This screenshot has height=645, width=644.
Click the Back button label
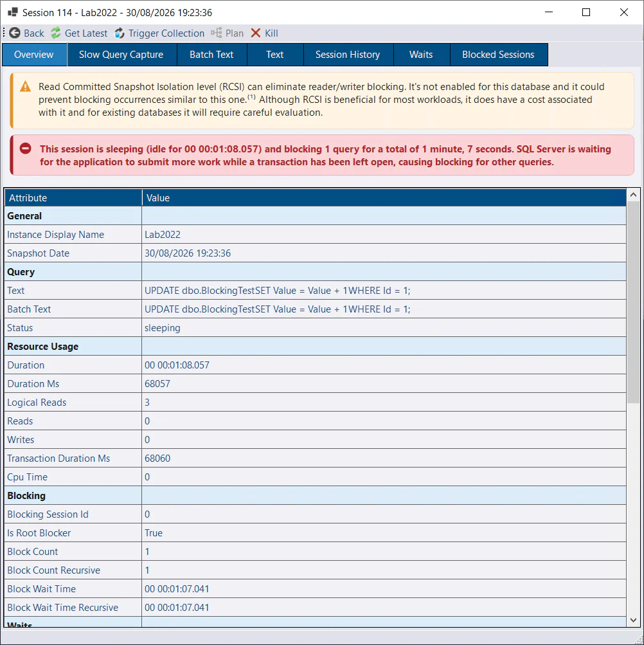(33, 33)
